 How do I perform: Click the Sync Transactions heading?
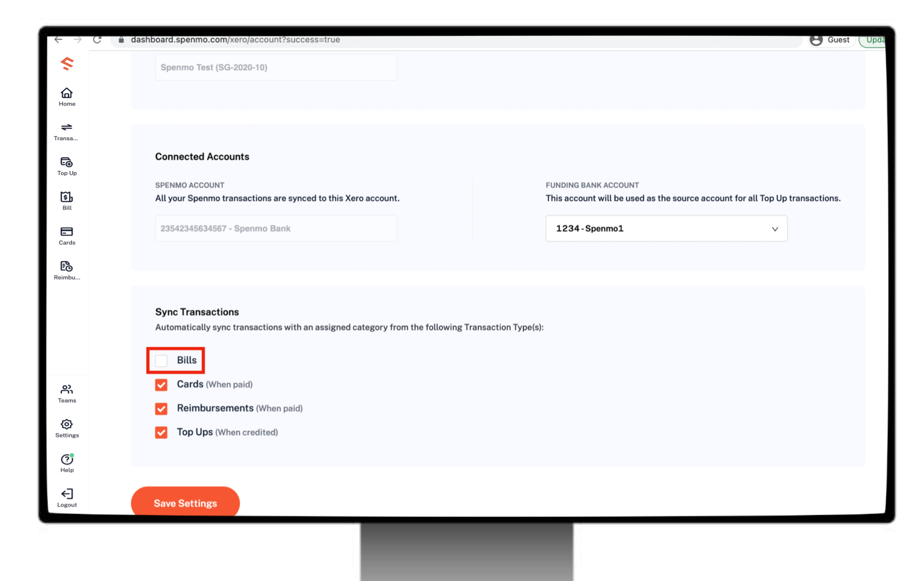[x=197, y=312]
